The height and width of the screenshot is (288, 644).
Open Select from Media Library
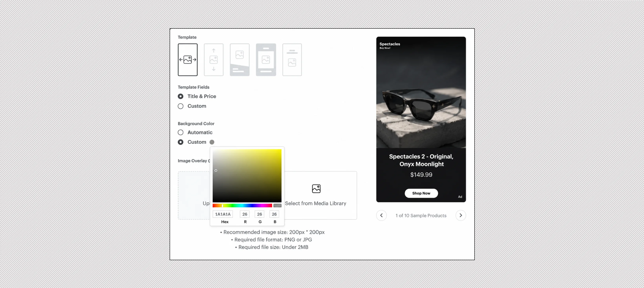[x=316, y=203]
